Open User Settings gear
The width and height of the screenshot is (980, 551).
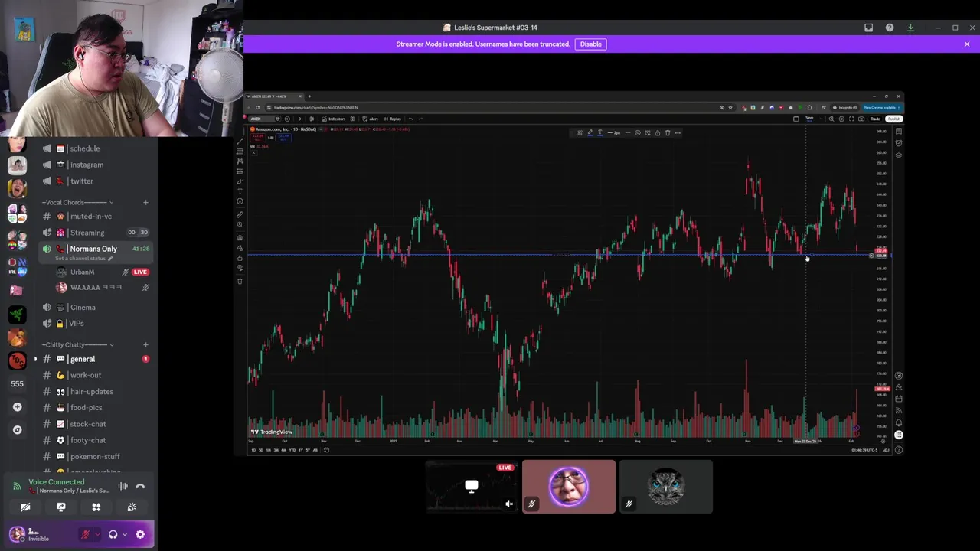click(140, 534)
